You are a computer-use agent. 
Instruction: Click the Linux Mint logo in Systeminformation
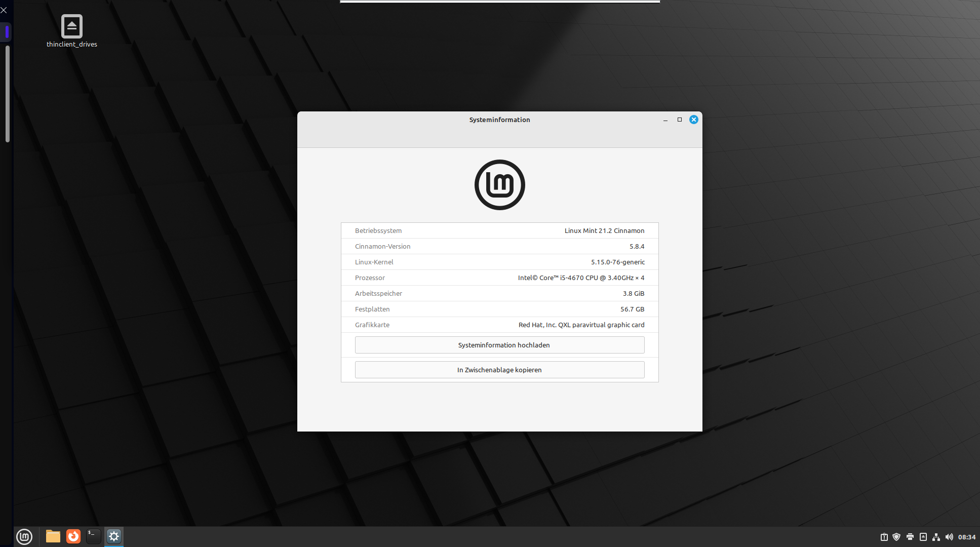click(x=500, y=185)
